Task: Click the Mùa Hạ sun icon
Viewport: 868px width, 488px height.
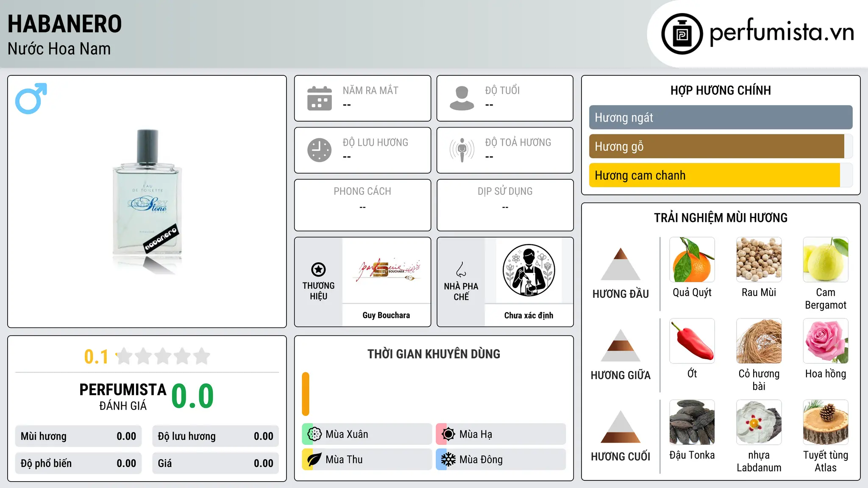Action: click(x=448, y=434)
